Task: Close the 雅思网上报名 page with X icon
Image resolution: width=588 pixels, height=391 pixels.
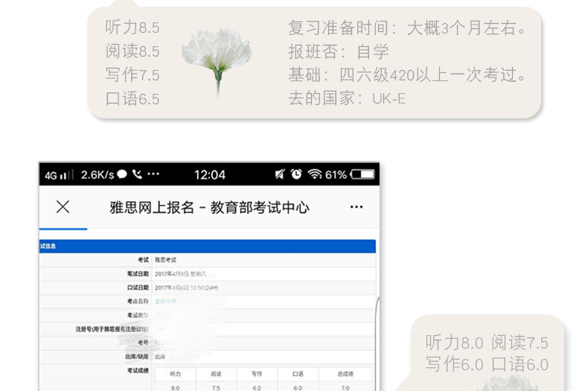Action: pos(63,207)
